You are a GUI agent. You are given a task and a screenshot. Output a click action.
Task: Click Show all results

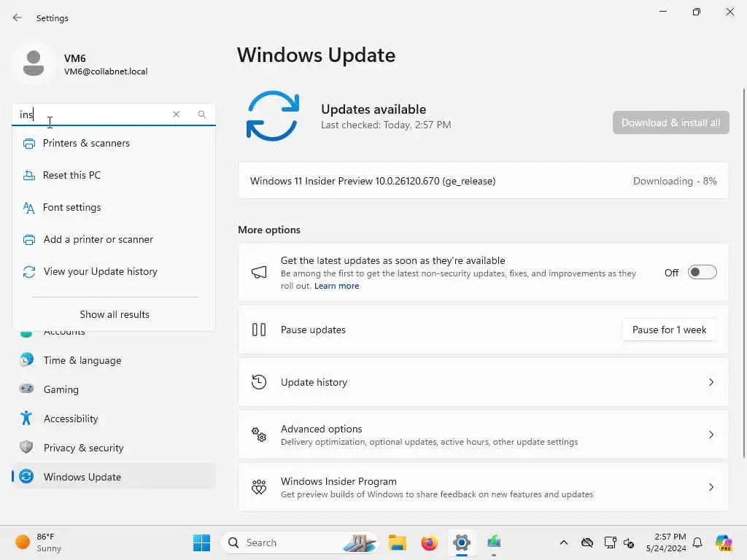tap(115, 314)
